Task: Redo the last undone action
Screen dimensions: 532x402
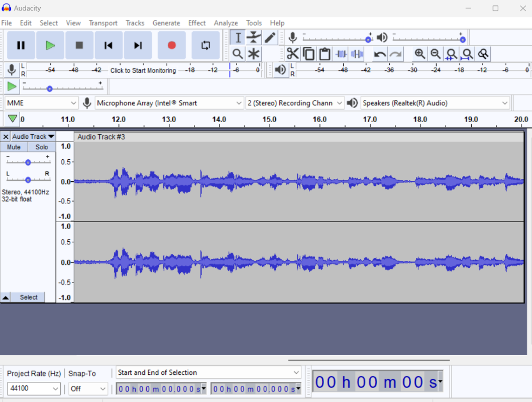Action: coord(395,54)
